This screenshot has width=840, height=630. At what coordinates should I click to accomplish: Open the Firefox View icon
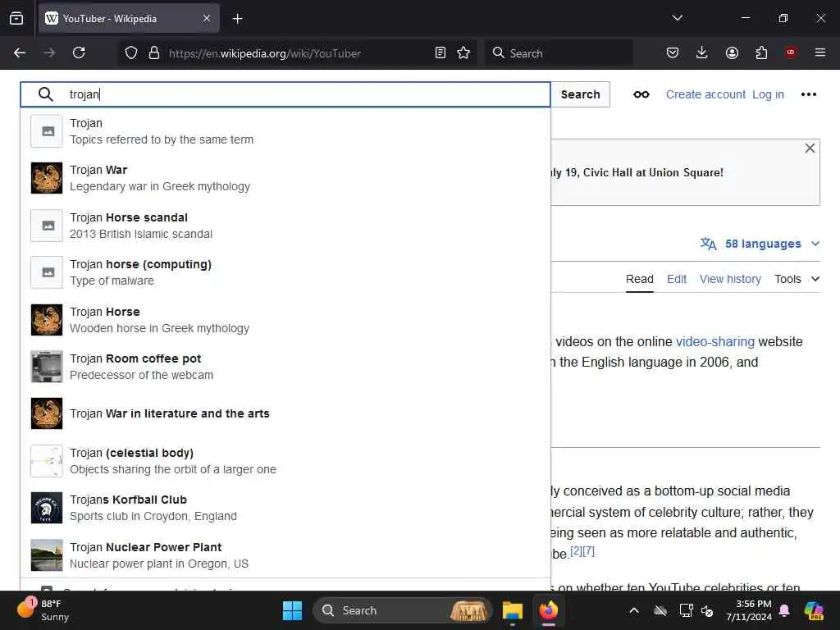[16, 18]
